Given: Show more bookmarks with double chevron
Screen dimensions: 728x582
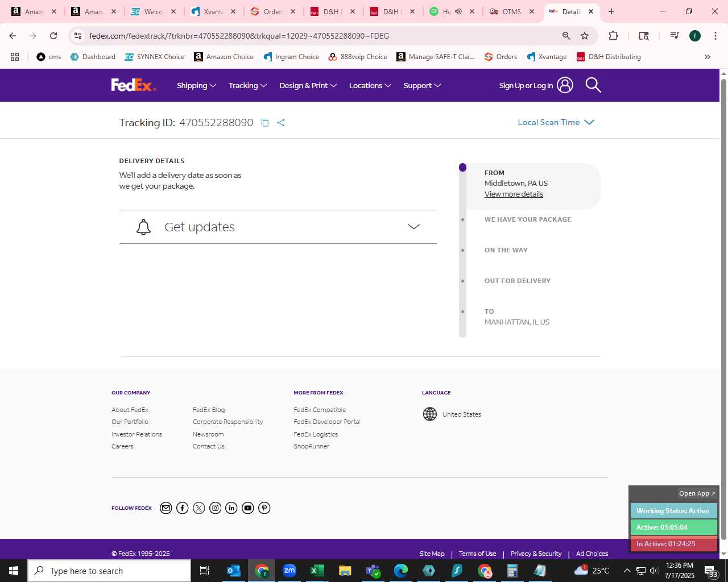Looking at the screenshot, I should pos(708,57).
